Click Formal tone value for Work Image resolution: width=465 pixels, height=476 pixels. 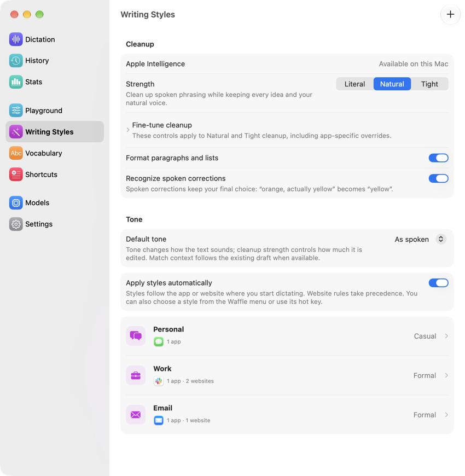point(425,375)
